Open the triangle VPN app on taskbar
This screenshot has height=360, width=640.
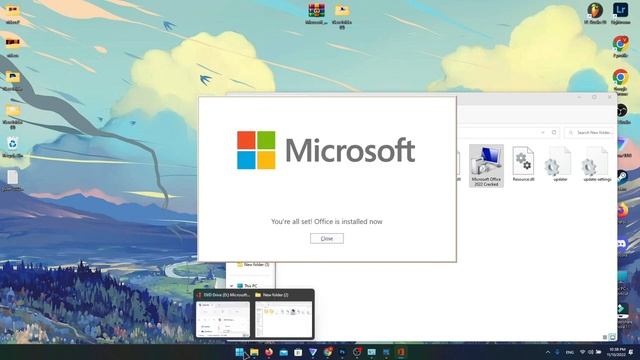point(313,352)
